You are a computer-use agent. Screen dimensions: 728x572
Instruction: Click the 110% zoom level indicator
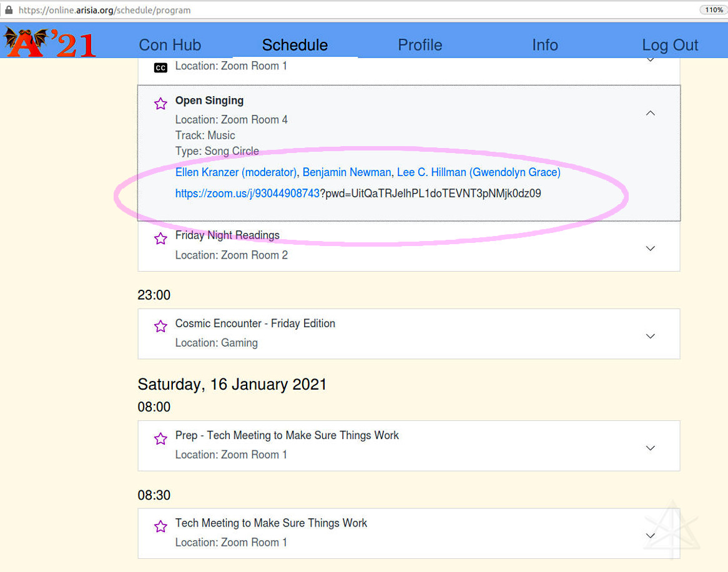713,10
